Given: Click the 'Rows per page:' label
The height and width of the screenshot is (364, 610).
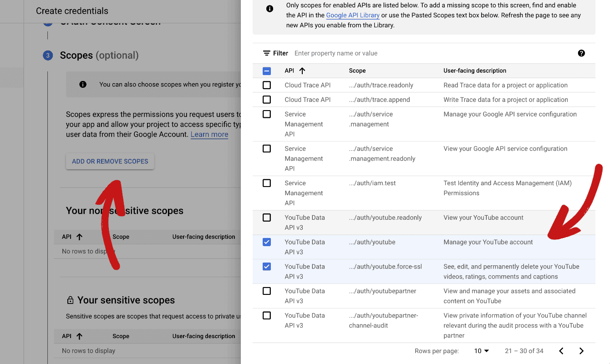Looking at the screenshot, I should (437, 351).
